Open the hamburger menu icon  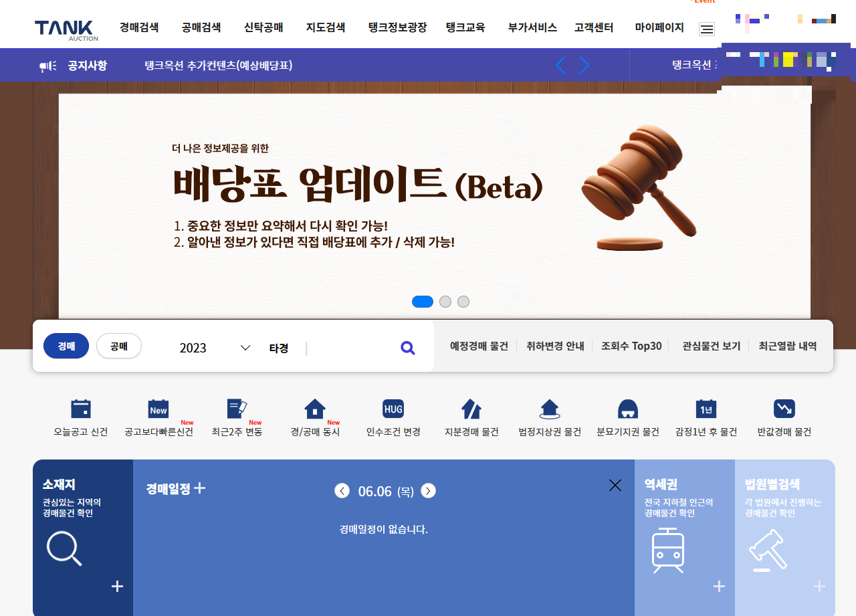707,29
